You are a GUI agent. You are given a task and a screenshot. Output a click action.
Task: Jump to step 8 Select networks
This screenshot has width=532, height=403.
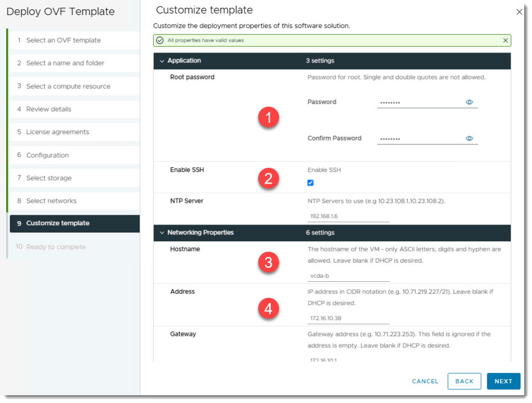tap(51, 201)
